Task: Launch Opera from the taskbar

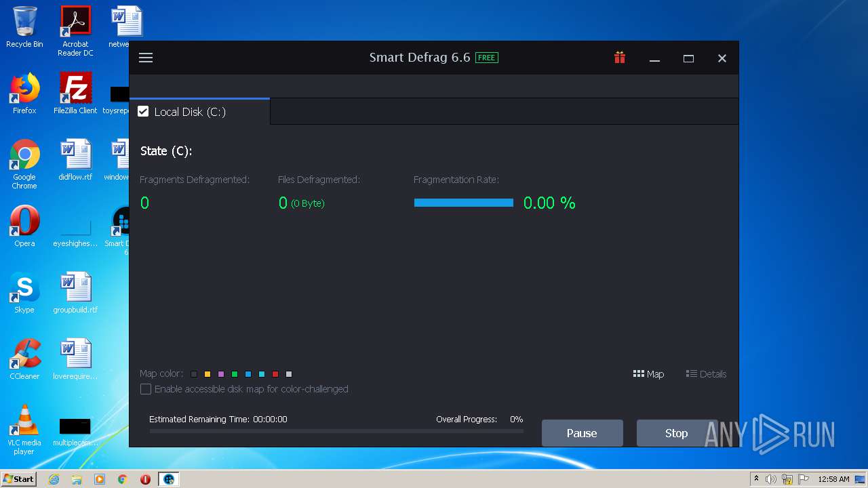Action: [145, 479]
